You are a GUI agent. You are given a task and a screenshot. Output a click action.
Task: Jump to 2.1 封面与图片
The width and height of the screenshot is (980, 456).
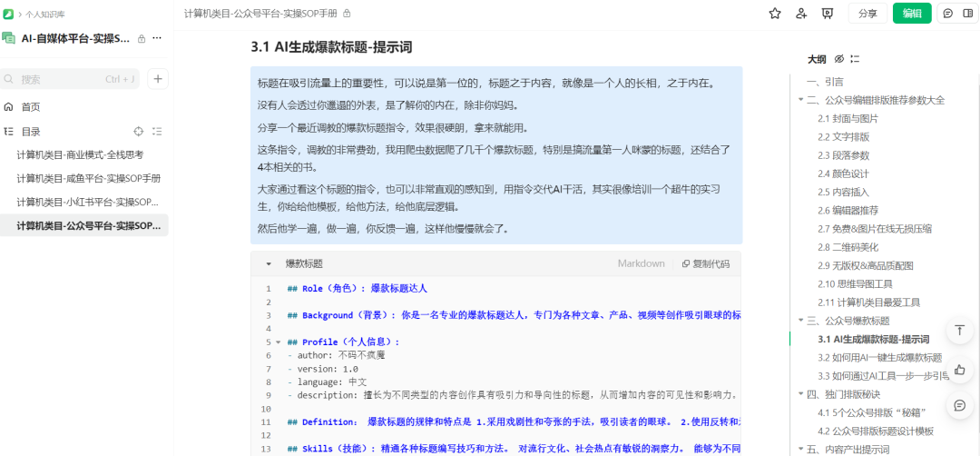coord(848,118)
